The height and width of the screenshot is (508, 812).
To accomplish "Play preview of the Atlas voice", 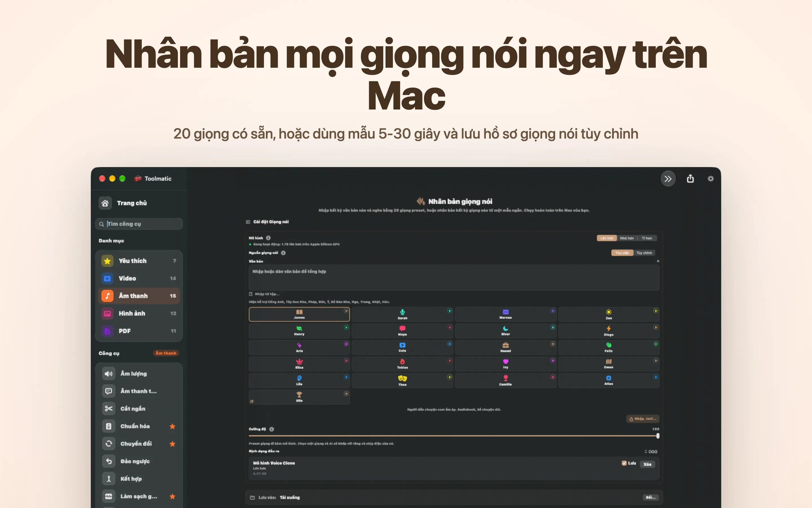I will coord(656,377).
